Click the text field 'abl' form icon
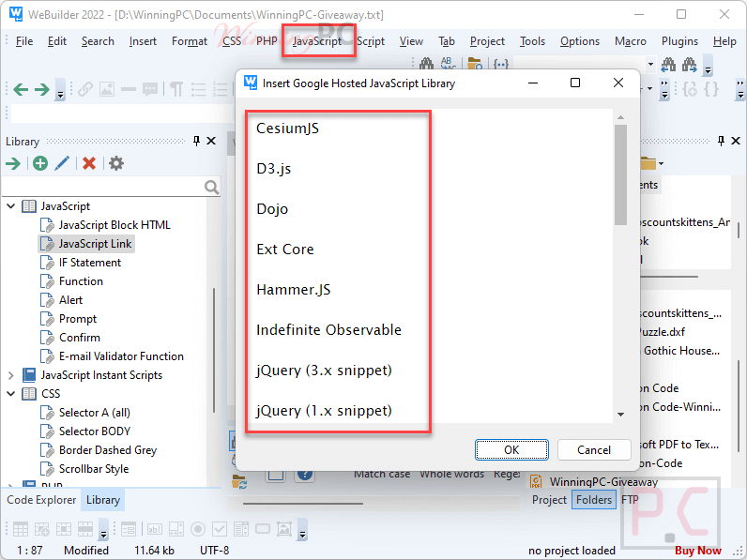Screen dimensions: 747x560 [x=154, y=529]
